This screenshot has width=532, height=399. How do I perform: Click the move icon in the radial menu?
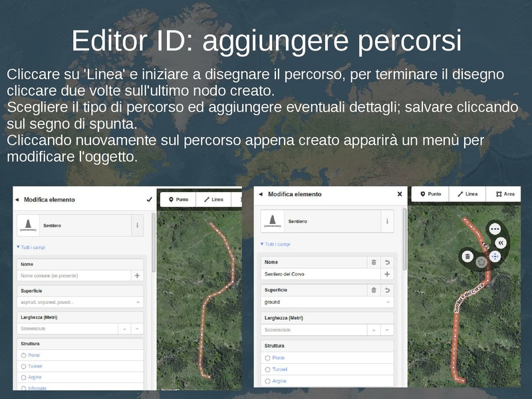tap(495, 255)
